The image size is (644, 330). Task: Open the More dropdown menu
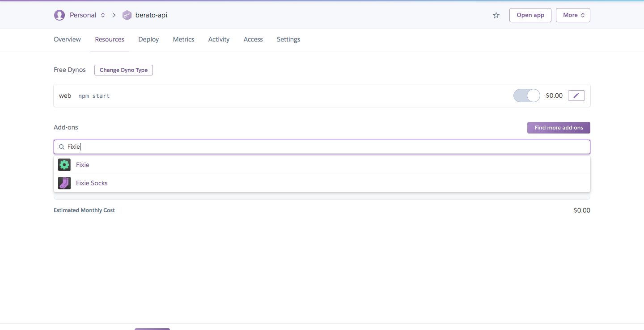[573, 15]
